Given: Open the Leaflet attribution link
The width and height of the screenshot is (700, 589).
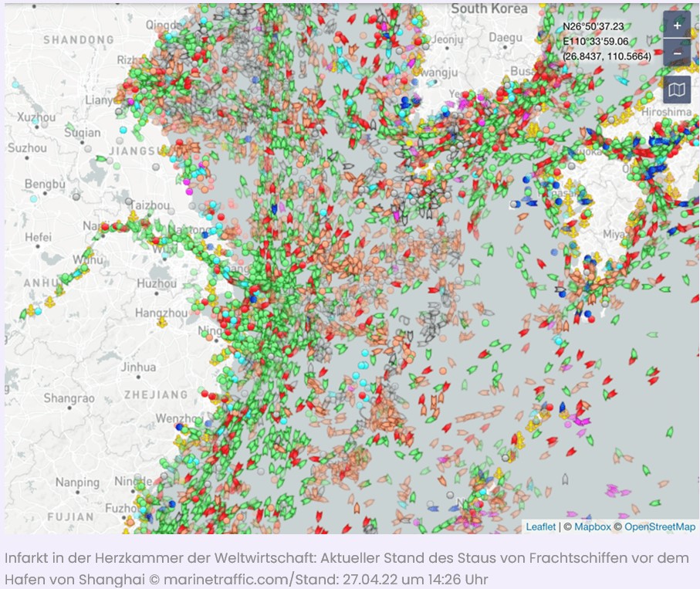Looking at the screenshot, I should 540,526.
